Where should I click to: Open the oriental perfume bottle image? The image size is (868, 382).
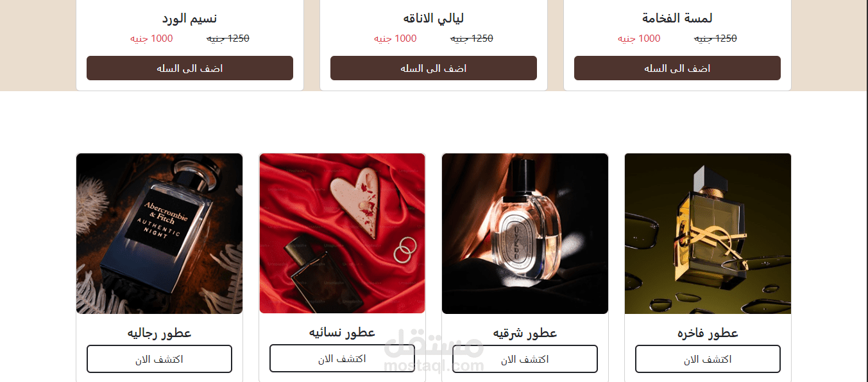[525, 234]
